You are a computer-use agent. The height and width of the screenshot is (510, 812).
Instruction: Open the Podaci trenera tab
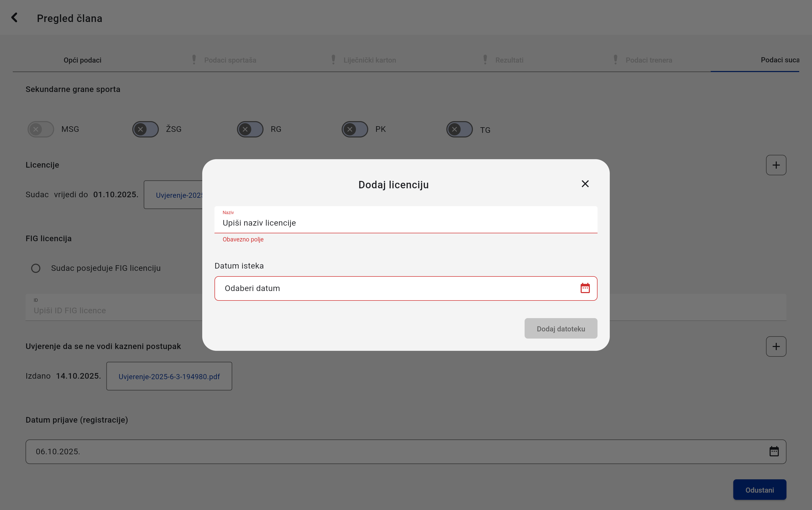click(x=649, y=60)
